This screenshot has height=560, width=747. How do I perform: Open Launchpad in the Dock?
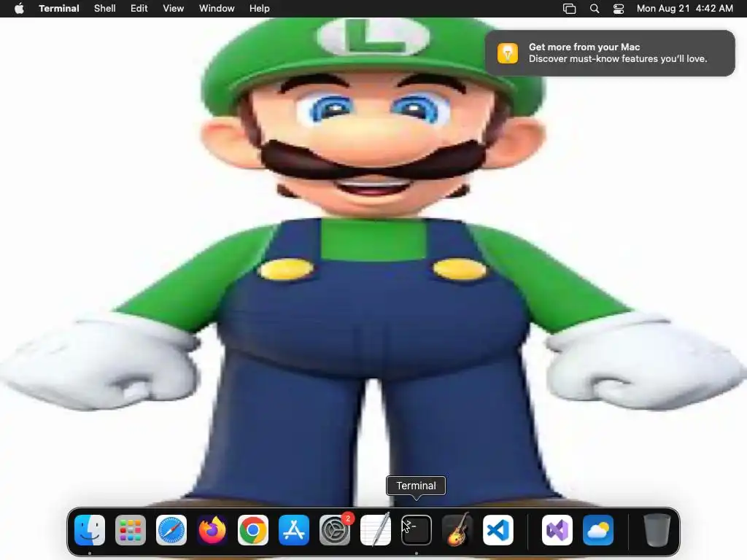131,530
